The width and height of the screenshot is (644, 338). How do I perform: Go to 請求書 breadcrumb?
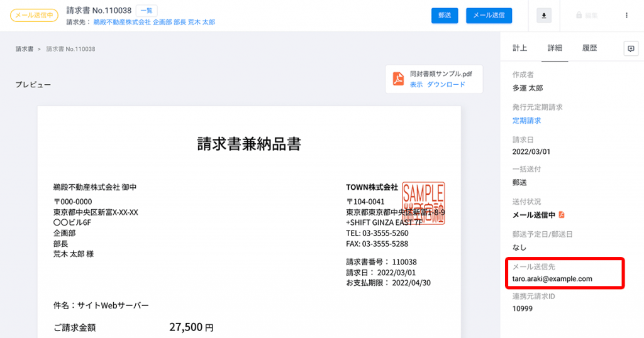coord(25,49)
